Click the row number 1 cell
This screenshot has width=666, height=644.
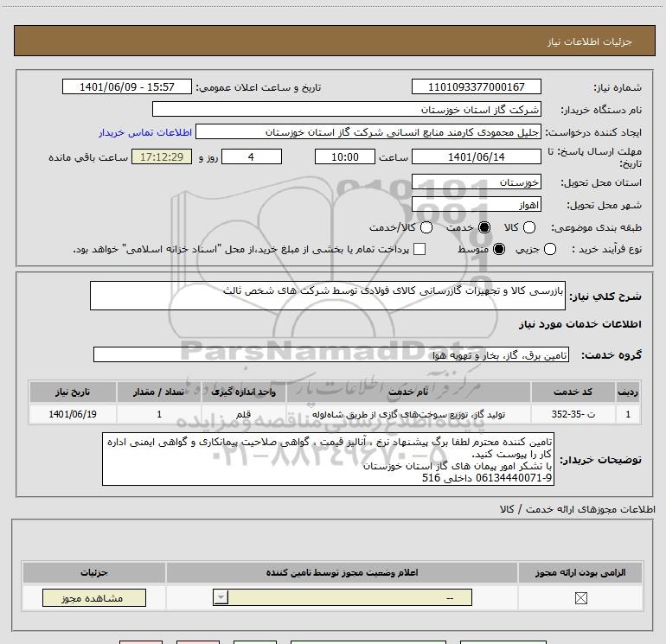[628, 414]
